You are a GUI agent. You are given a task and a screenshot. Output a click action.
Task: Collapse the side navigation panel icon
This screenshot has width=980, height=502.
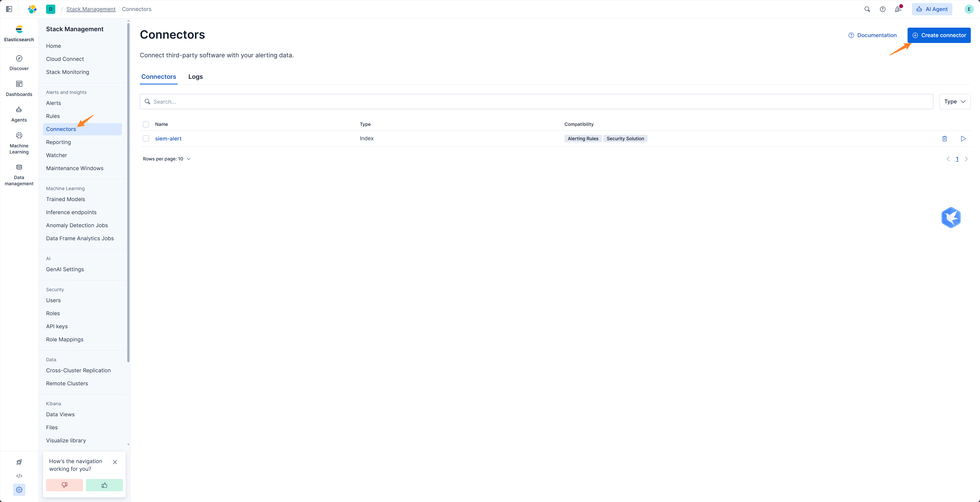[x=9, y=9]
